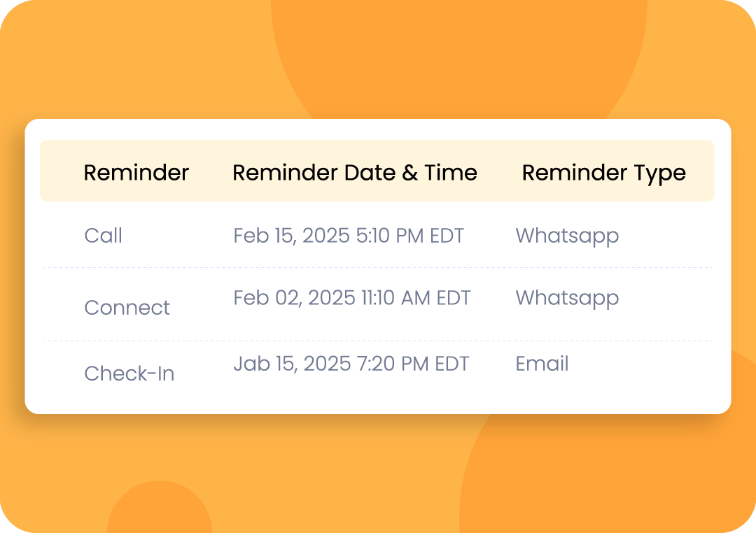
Task: Open the Call reminder entry
Action: pos(103,236)
